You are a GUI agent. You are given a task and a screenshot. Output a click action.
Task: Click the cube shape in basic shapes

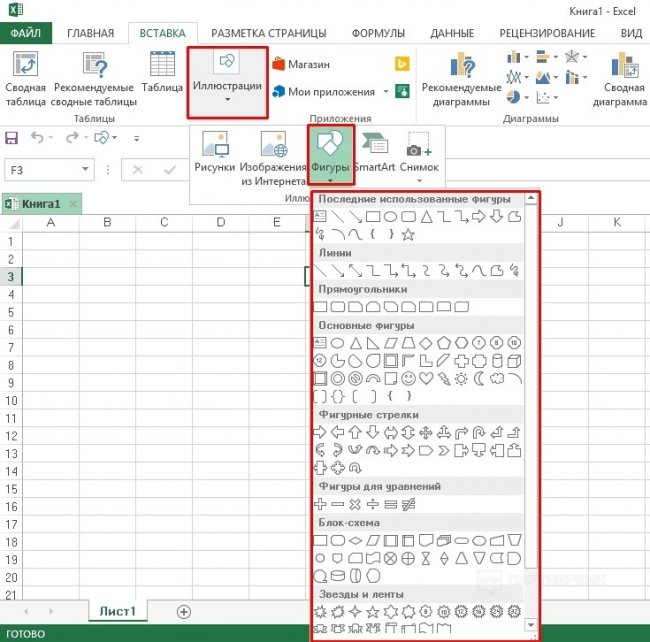(x=514, y=361)
